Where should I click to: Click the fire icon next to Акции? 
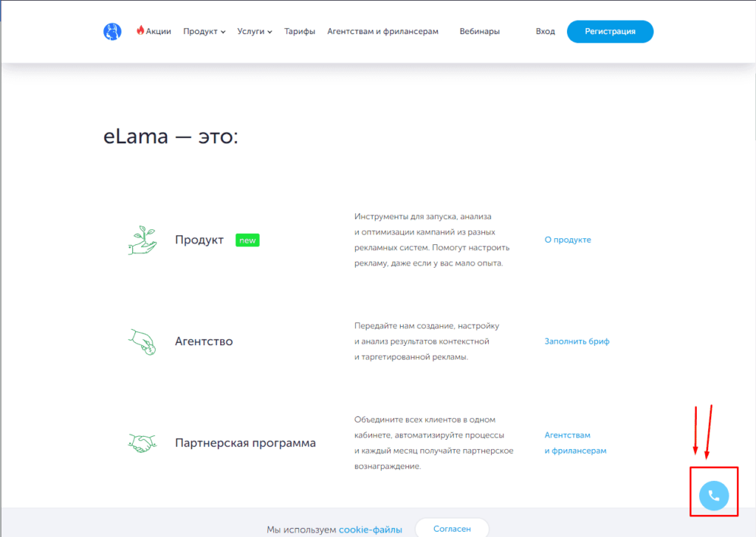click(140, 30)
